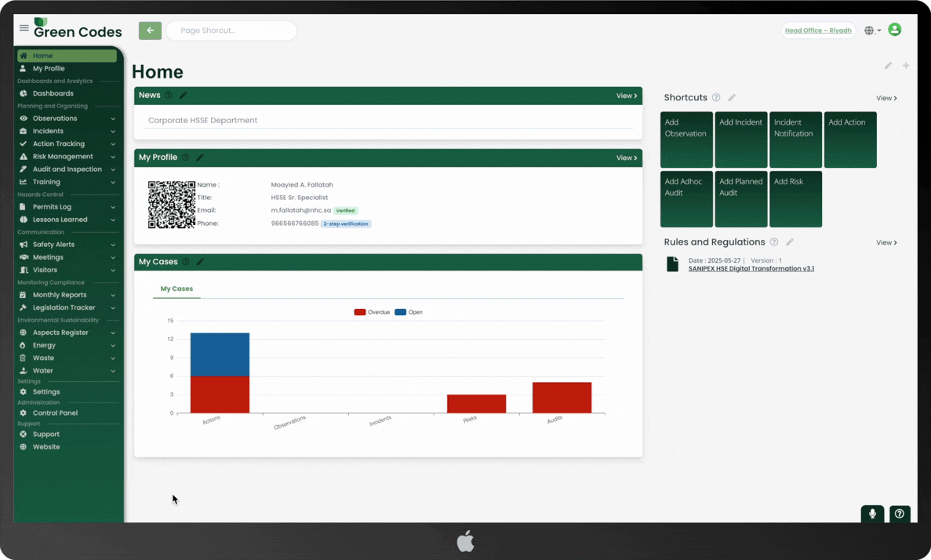Click the edit pencil next to Shortcuts
The image size is (931, 560).
732,98
